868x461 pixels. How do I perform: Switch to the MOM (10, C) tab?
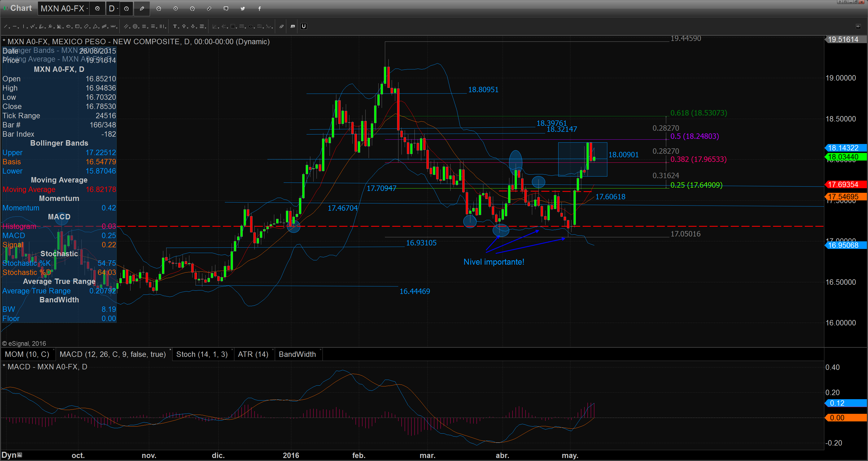pos(27,354)
